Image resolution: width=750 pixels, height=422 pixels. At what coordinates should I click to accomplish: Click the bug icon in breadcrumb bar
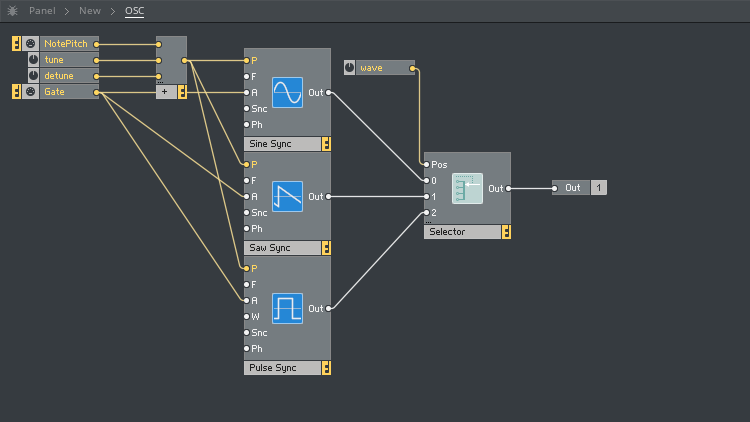12,11
